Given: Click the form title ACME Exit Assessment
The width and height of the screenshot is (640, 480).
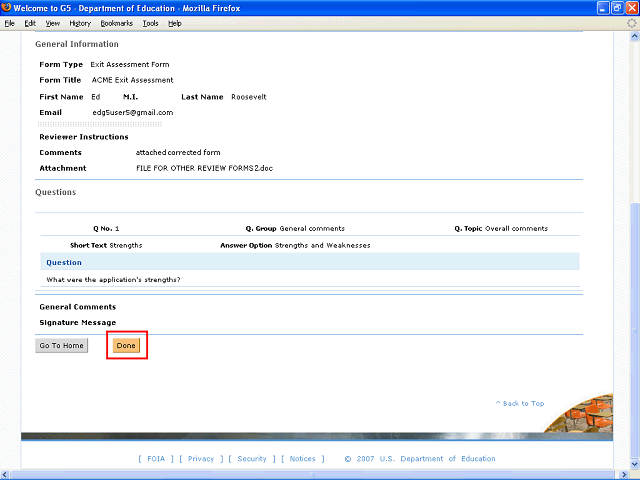Looking at the screenshot, I should tap(132, 80).
